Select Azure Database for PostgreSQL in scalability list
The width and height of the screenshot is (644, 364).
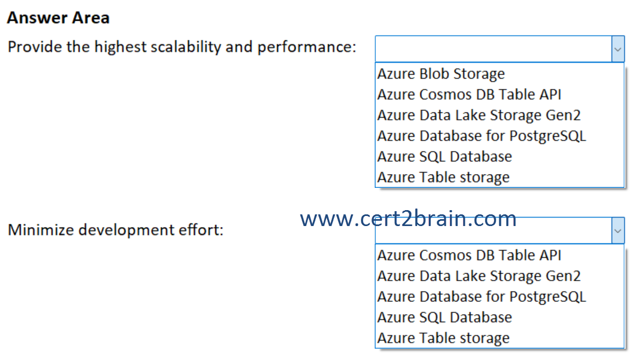point(481,136)
